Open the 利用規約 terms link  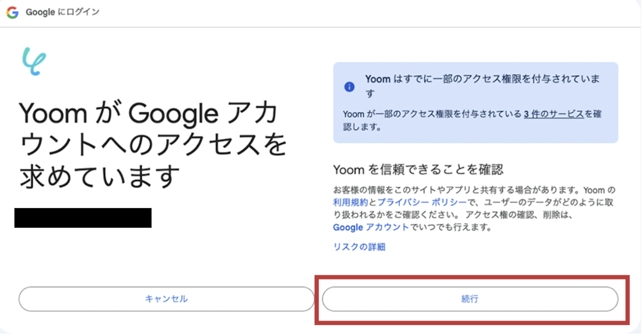(x=350, y=202)
